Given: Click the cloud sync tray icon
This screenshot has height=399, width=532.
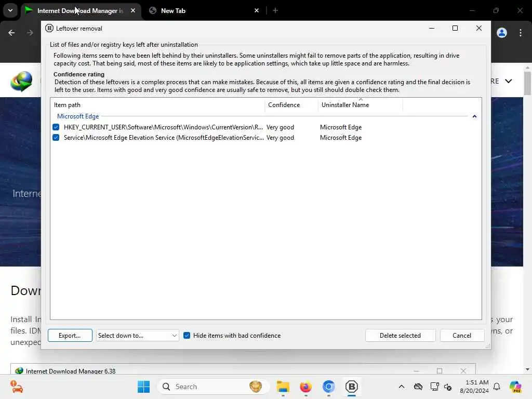Looking at the screenshot, I should (x=418, y=387).
